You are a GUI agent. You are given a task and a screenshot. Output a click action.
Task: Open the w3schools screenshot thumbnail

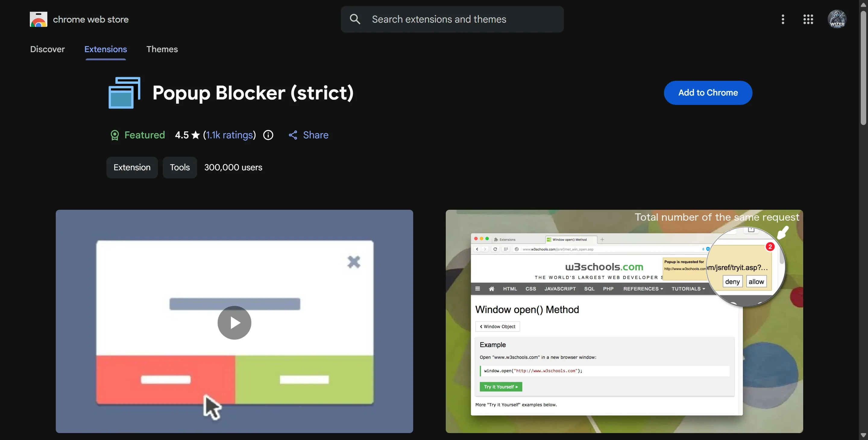point(624,321)
